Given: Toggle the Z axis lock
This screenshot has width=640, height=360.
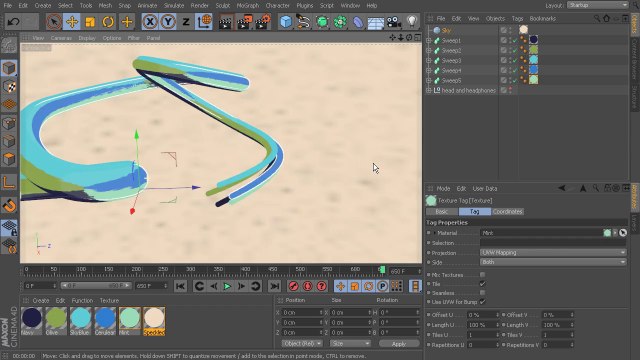Looking at the screenshot, I should coord(186,22).
